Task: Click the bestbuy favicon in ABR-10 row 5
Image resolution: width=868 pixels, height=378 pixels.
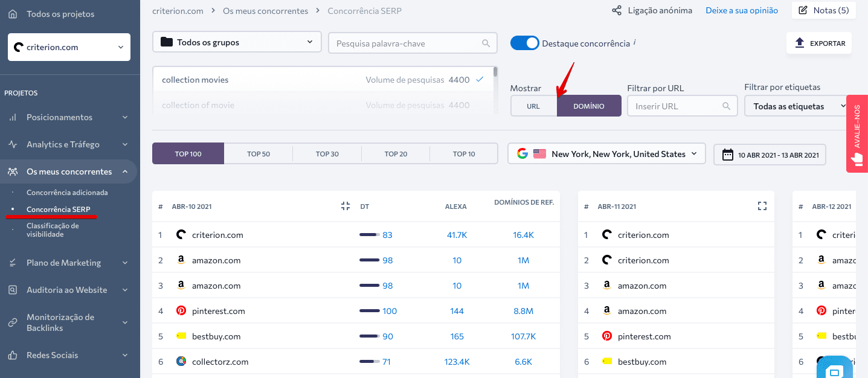Action: click(x=181, y=336)
